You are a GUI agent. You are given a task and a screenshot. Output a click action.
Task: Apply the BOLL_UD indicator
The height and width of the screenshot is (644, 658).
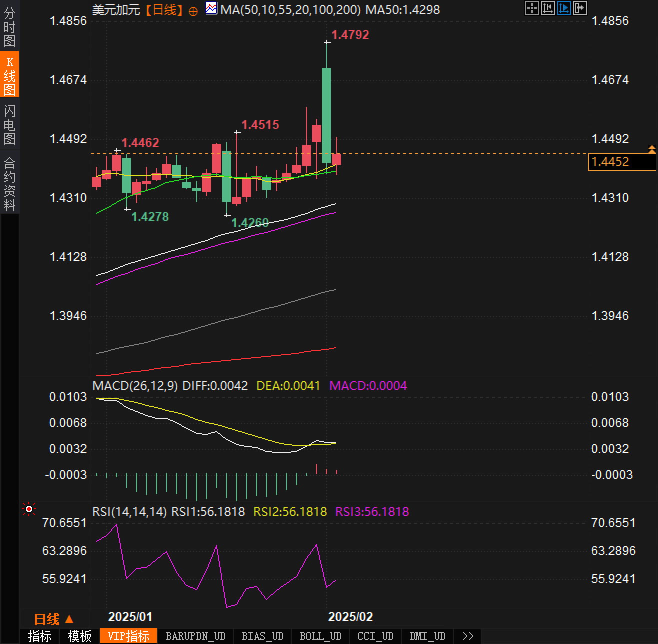pyautogui.click(x=320, y=636)
